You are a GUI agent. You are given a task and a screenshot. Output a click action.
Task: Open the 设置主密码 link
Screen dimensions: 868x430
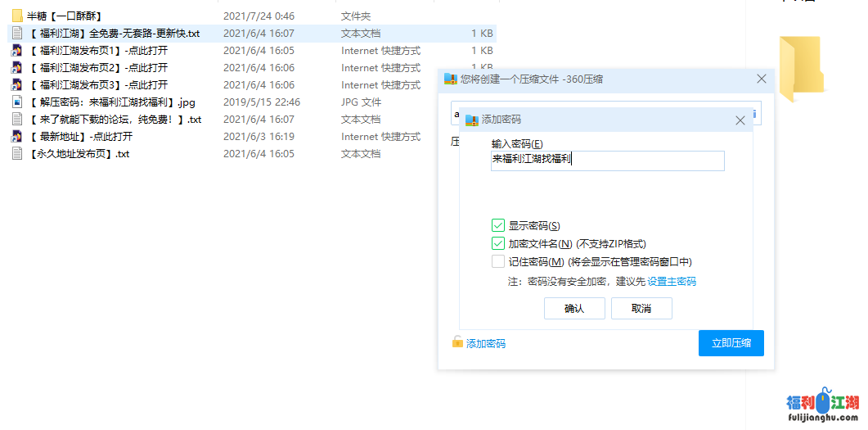(672, 281)
